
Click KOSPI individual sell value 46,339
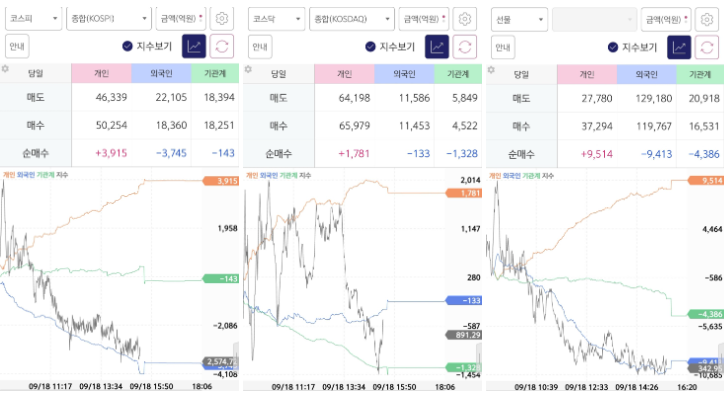coord(111,97)
